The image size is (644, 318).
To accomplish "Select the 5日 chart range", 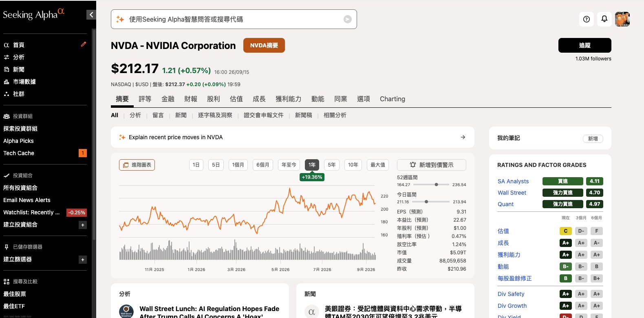I will [216, 165].
